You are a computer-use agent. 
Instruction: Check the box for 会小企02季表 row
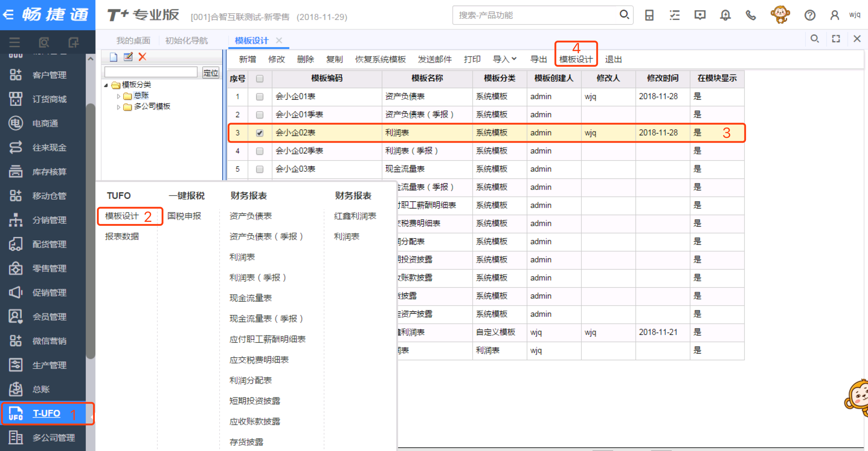coord(259,151)
